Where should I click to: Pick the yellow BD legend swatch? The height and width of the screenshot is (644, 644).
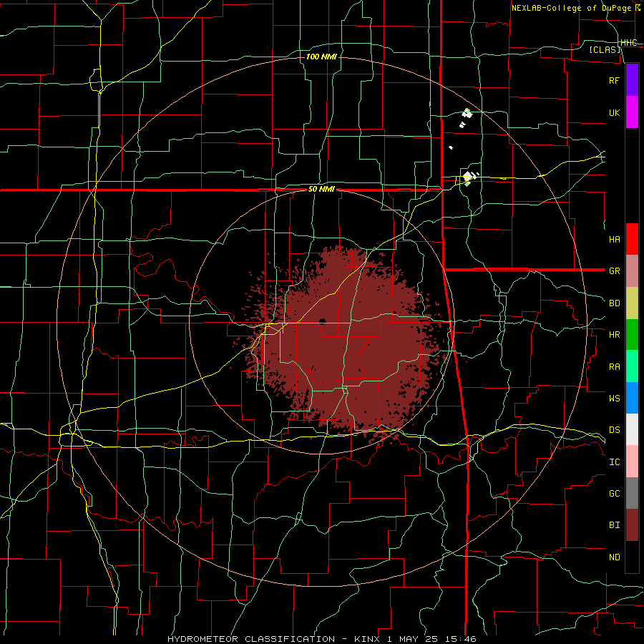[x=632, y=303]
